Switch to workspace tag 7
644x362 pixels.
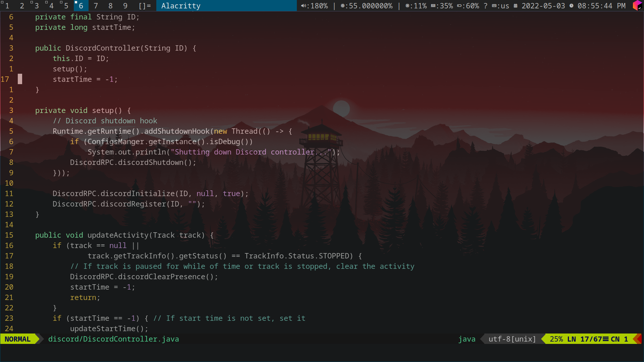click(x=96, y=6)
